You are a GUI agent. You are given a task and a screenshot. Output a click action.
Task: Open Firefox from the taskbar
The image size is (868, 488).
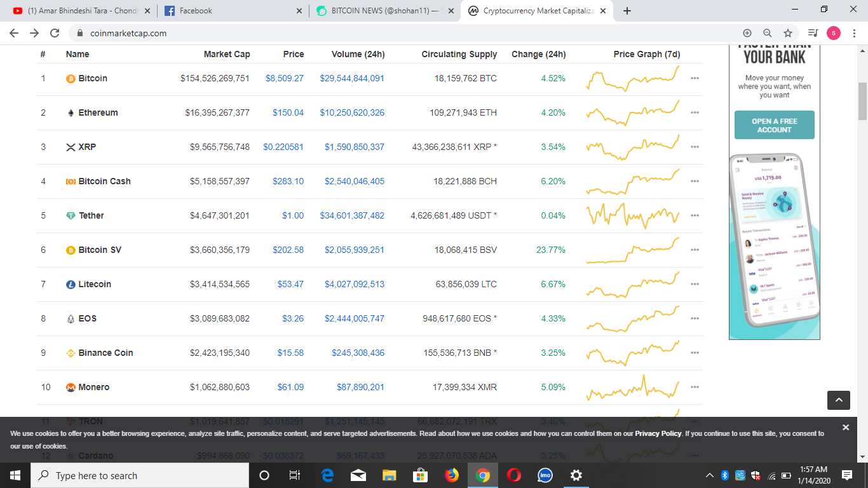tap(452, 475)
